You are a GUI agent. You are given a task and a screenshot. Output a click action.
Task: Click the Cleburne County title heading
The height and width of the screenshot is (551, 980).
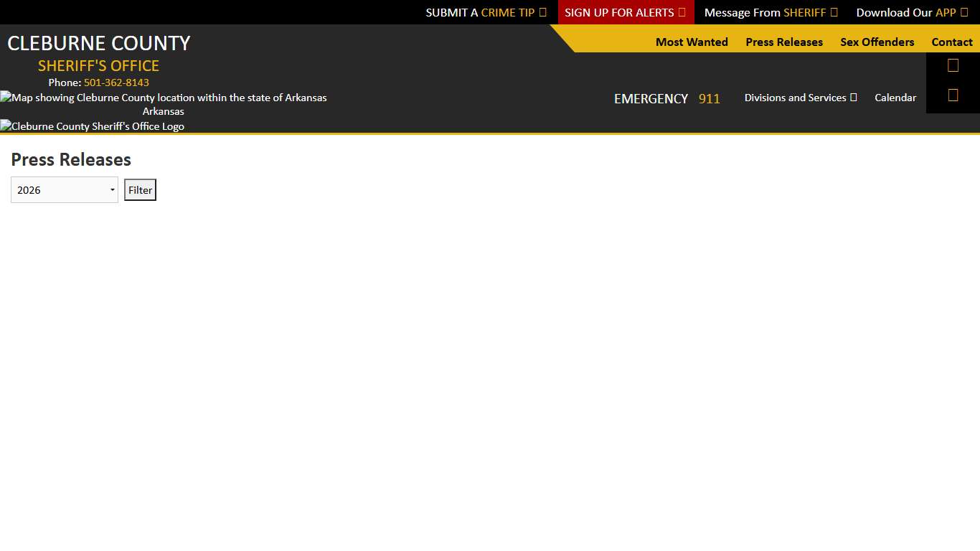pyautogui.click(x=99, y=43)
